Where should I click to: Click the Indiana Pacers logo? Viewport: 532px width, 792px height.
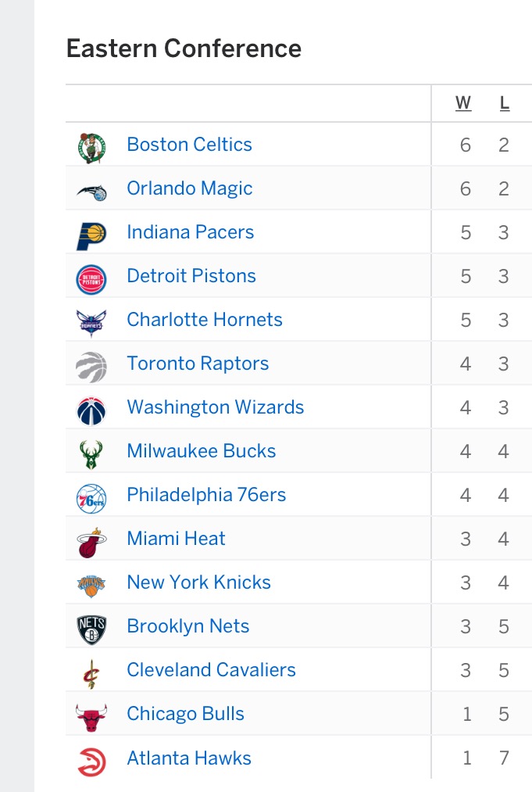91,236
